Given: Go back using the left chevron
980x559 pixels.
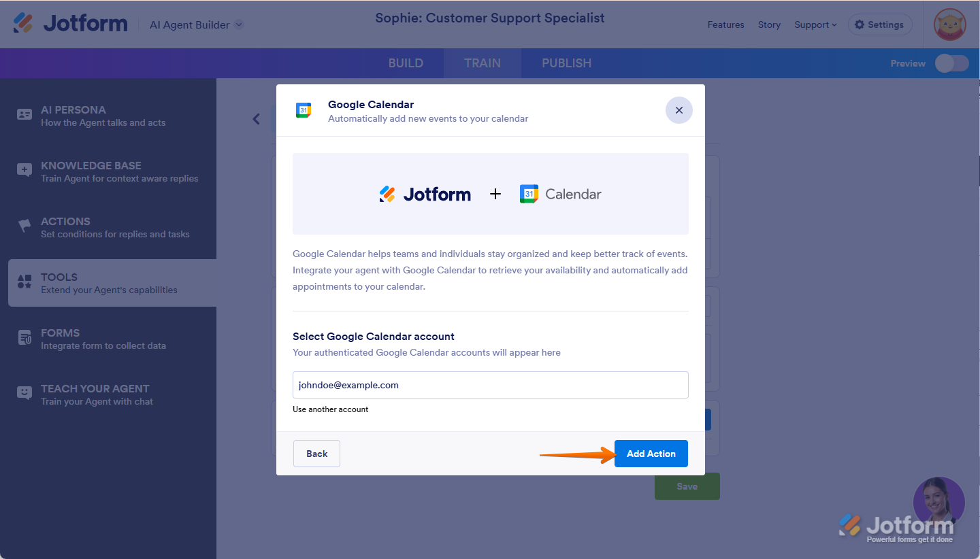Looking at the screenshot, I should [257, 119].
